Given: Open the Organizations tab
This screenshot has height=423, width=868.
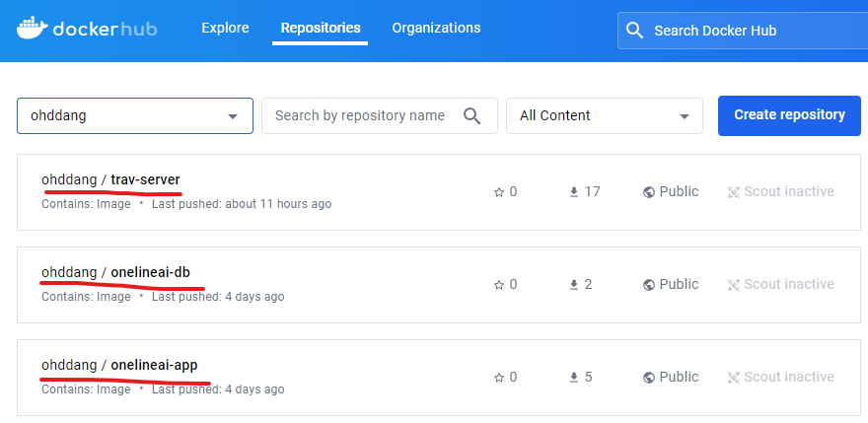Looking at the screenshot, I should [x=436, y=28].
